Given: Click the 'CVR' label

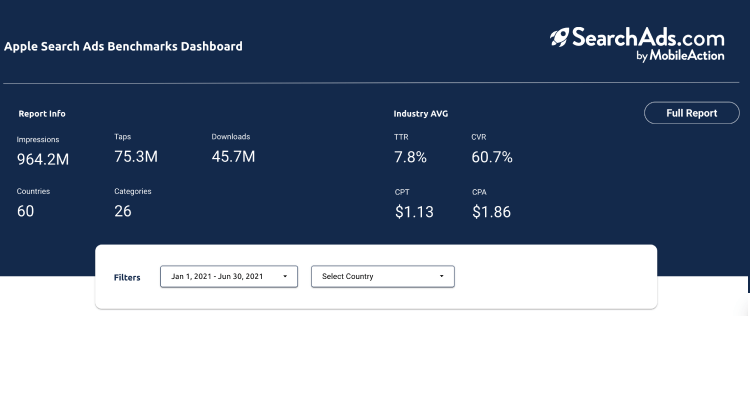Looking at the screenshot, I should 479,137.
